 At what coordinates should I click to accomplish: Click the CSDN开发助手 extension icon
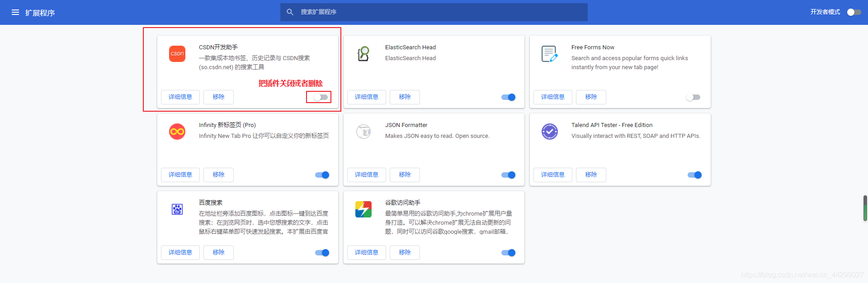[177, 54]
